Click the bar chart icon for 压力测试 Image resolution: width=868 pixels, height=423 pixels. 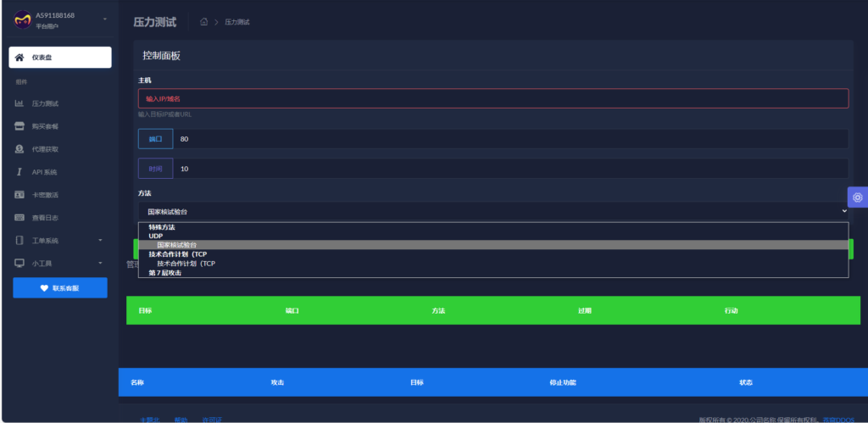coord(19,103)
